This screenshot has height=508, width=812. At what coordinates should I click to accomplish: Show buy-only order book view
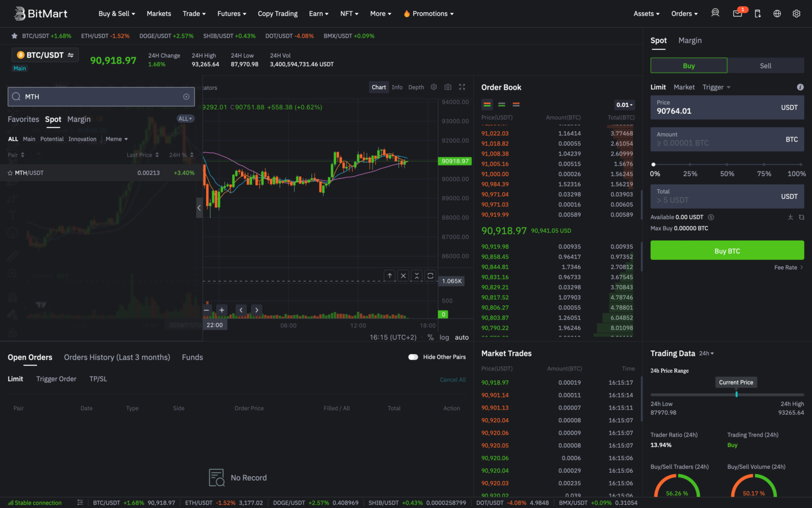502,104
